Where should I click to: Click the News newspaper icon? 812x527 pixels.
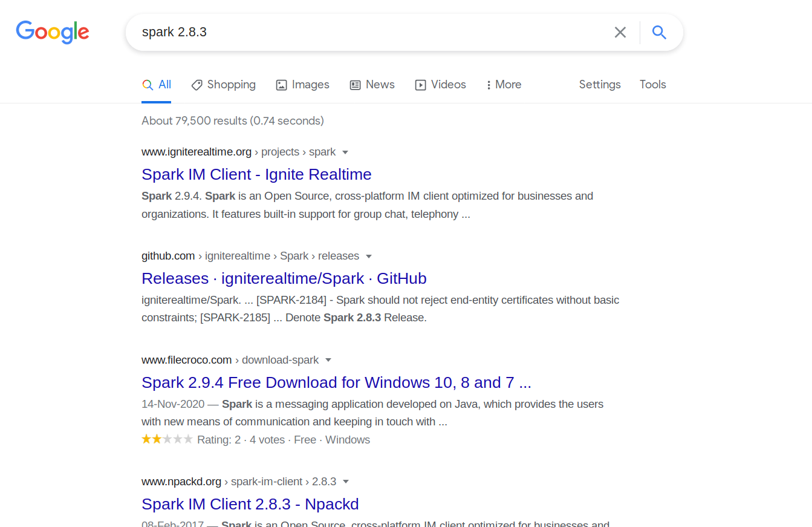tap(356, 85)
